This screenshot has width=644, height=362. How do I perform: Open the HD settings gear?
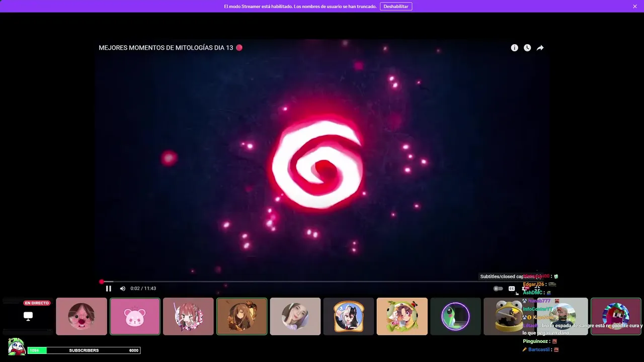click(x=525, y=289)
